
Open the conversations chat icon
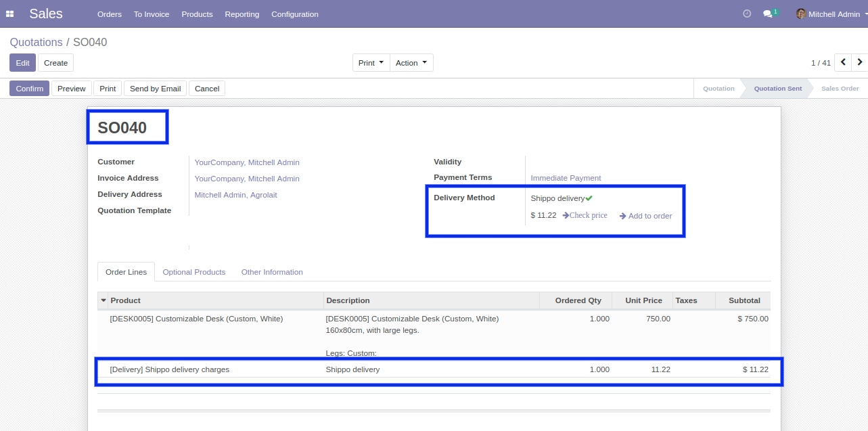(770, 14)
